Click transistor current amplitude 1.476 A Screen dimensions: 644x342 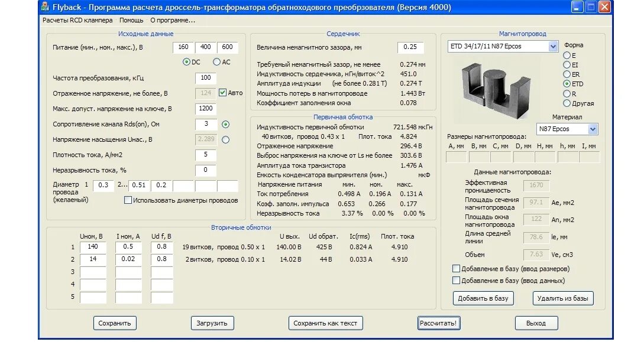point(411,165)
